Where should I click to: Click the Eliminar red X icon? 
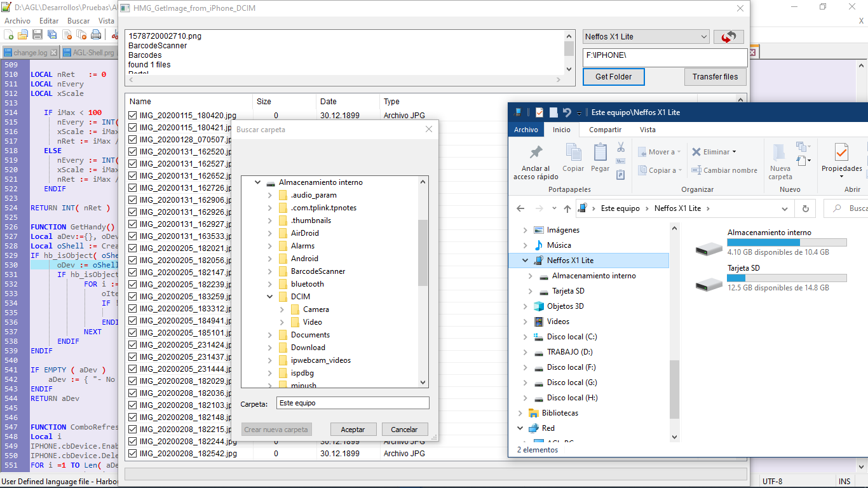tap(696, 152)
